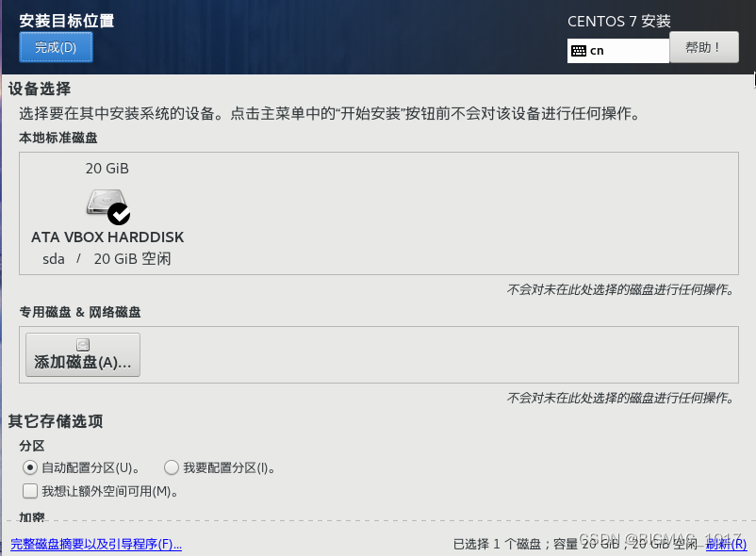Click the sda / 20 GiB 空闲 text

[107, 259]
